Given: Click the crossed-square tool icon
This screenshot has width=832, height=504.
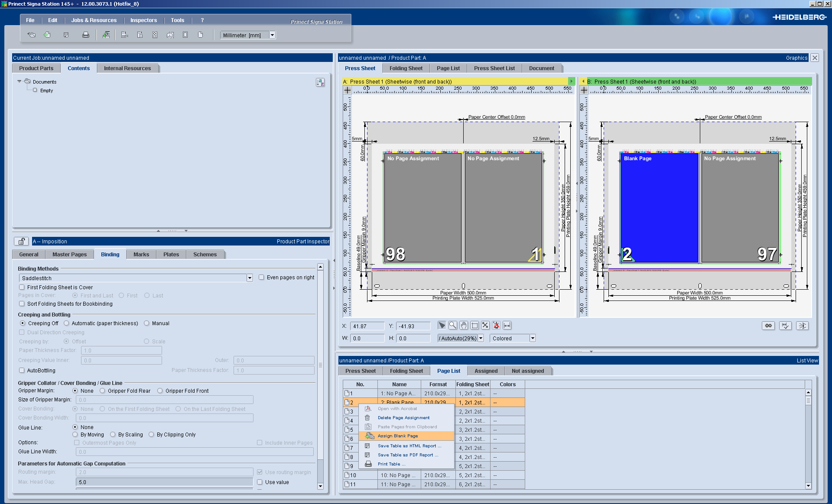Looking at the screenshot, I should [x=485, y=325].
